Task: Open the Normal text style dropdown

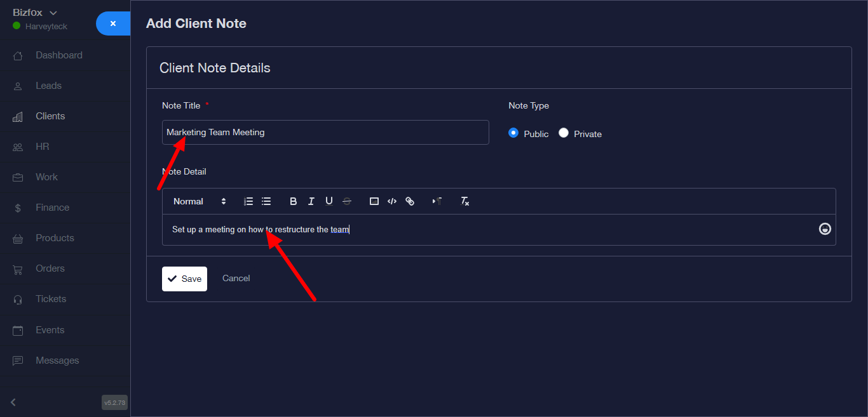Action: point(200,201)
